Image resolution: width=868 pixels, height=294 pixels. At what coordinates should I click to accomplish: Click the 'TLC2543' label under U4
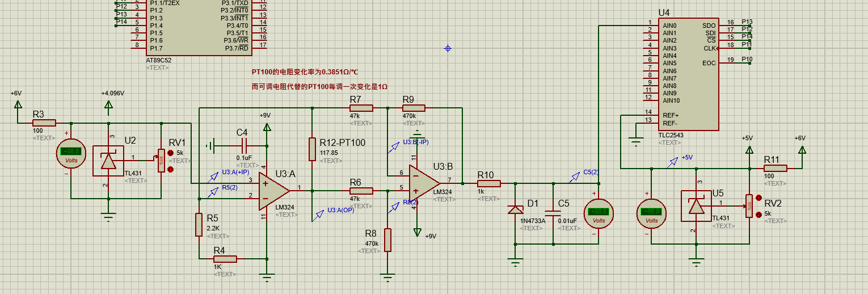[670, 136]
